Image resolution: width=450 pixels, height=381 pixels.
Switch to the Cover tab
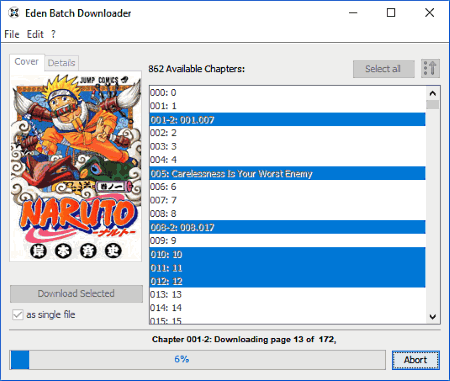27,62
